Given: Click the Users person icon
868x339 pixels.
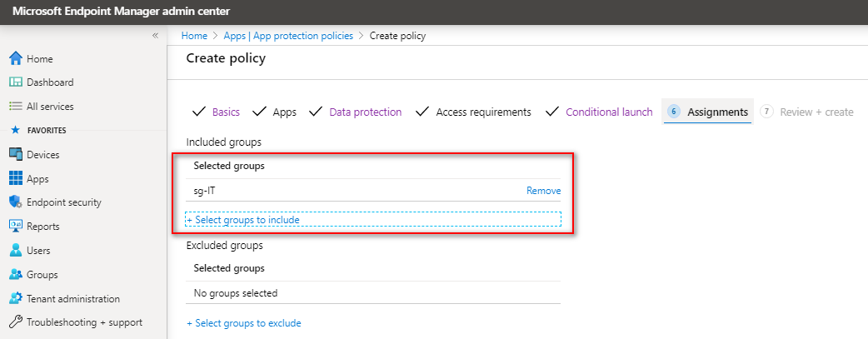Looking at the screenshot, I should click(16, 251).
